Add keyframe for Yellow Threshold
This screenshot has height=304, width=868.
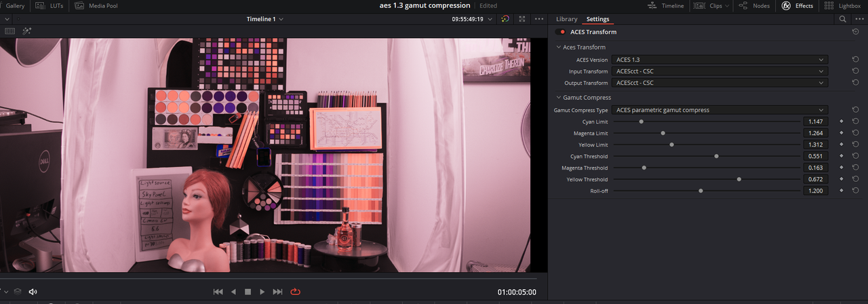pyautogui.click(x=842, y=179)
